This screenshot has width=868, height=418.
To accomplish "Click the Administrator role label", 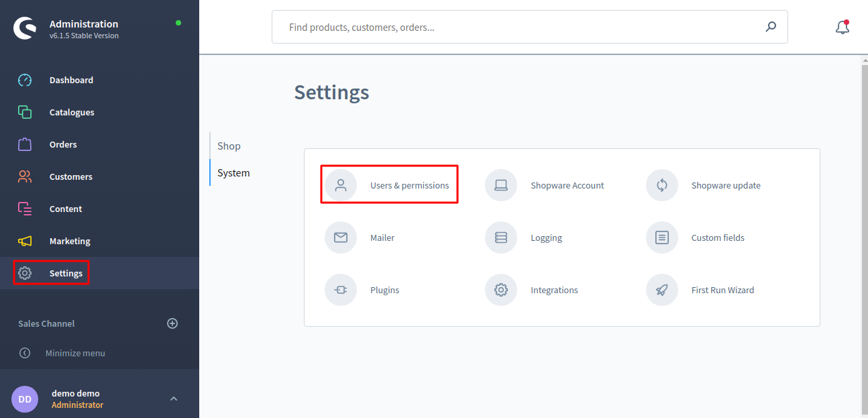I will tap(77, 405).
